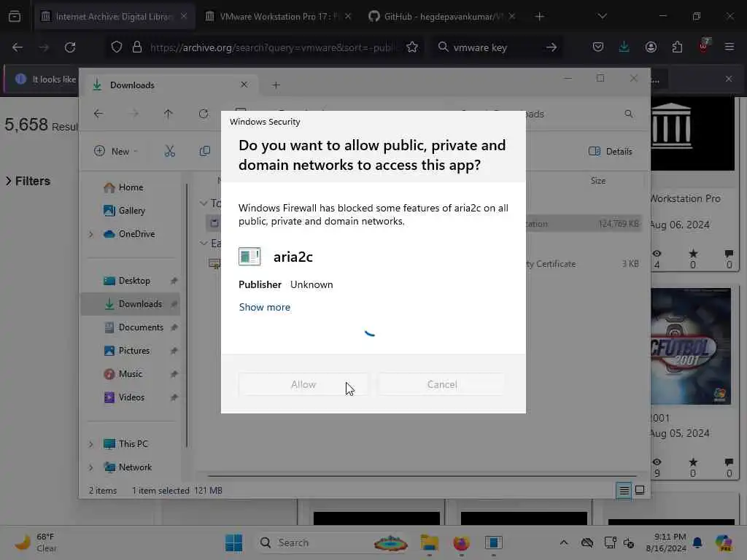Open the Workstation Pro archive thumbnail
The image size is (747, 560).
(693, 134)
